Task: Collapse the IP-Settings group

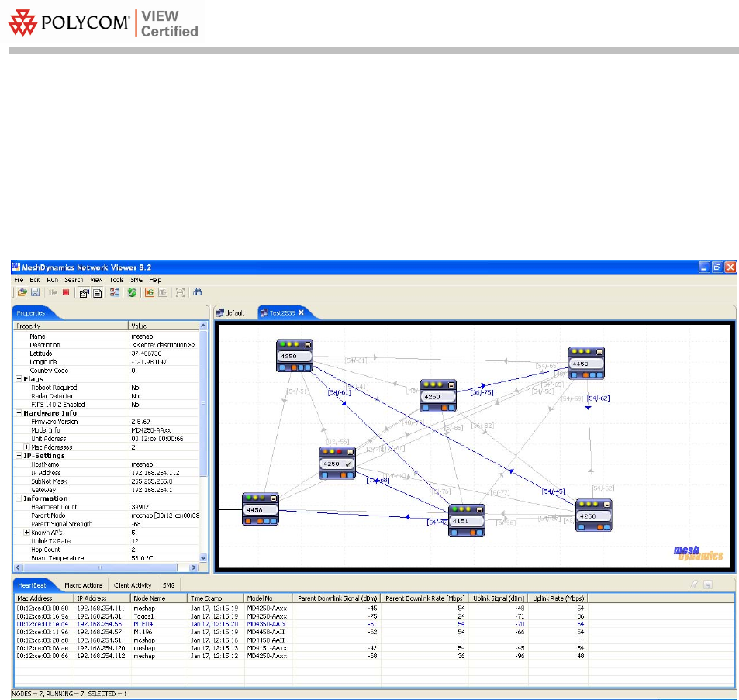Action: (19, 456)
